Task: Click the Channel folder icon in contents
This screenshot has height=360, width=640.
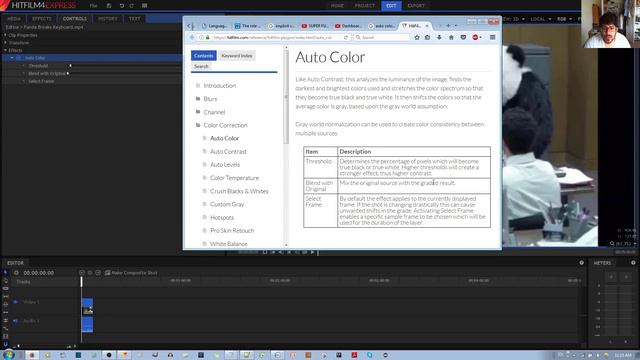Action: pyautogui.click(x=198, y=111)
